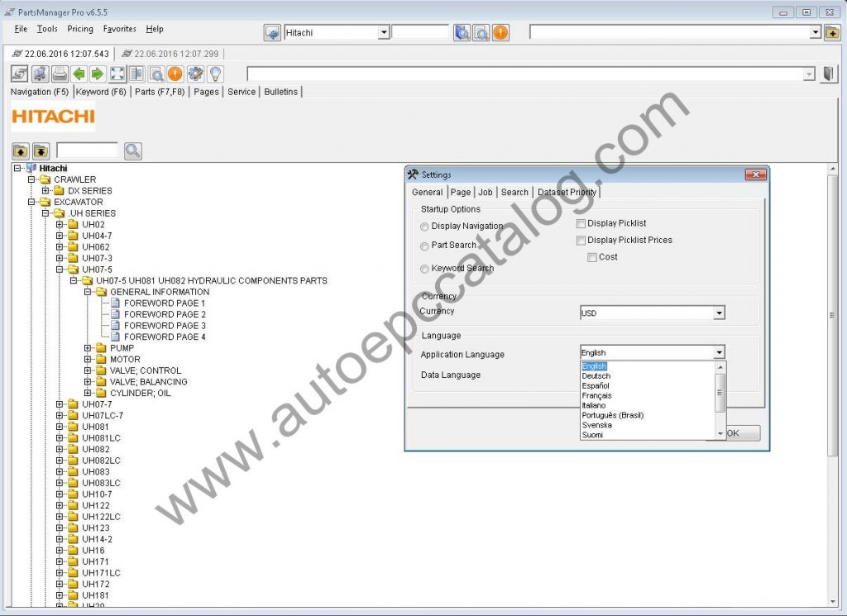Click the magnifier search icon beside the tree
847x616 pixels.
pos(132,151)
